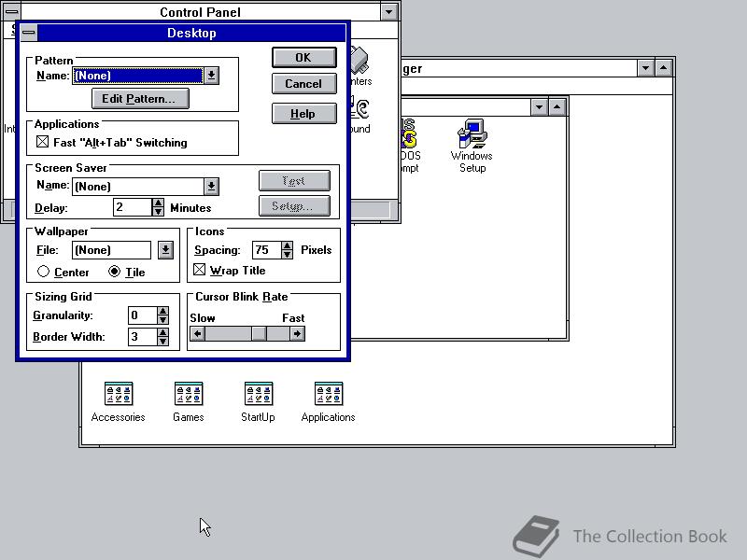Image resolution: width=747 pixels, height=560 pixels.
Task: Minimize the Control Panel window
Action: (389, 12)
